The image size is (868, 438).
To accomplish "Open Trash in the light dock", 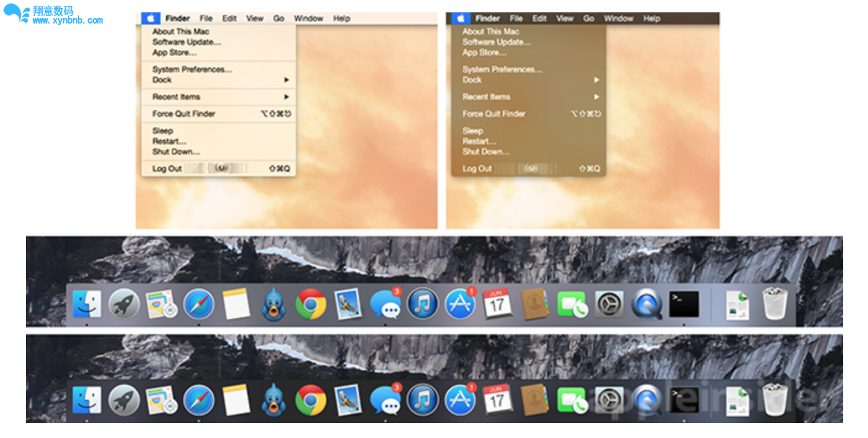I will click(775, 304).
